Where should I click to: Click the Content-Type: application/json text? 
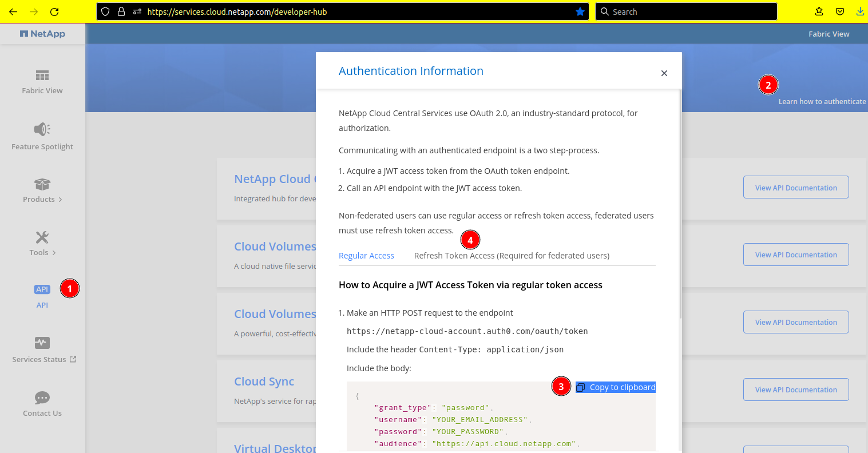click(492, 349)
